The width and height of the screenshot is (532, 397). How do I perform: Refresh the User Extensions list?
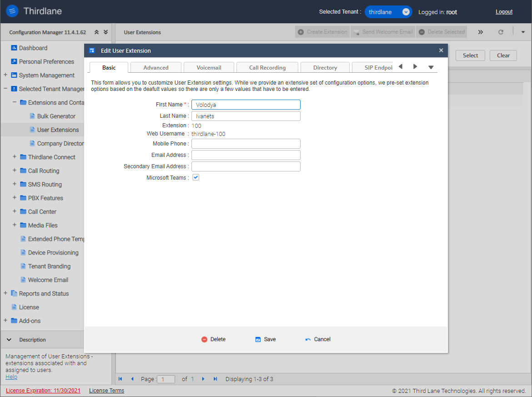click(501, 32)
